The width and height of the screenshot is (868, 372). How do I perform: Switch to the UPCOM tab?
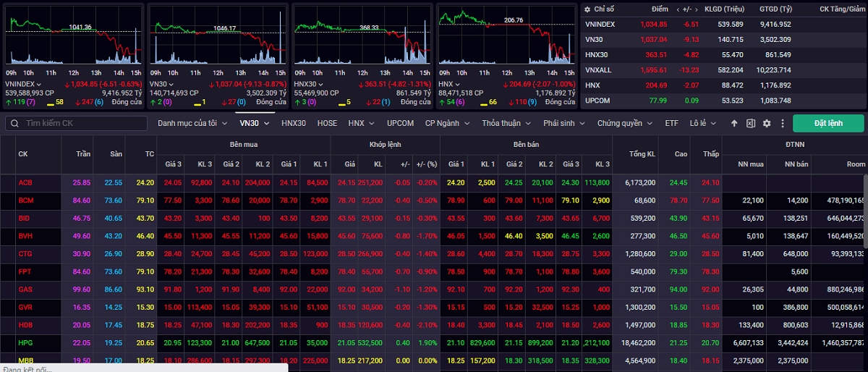click(400, 123)
